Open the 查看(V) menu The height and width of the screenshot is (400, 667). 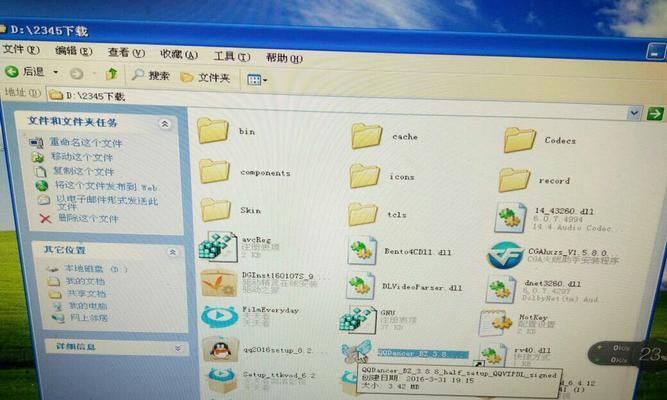point(126,53)
